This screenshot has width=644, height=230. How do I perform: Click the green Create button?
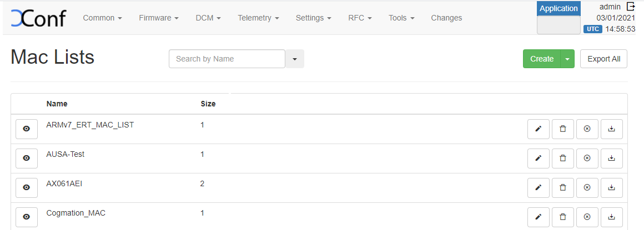point(541,59)
